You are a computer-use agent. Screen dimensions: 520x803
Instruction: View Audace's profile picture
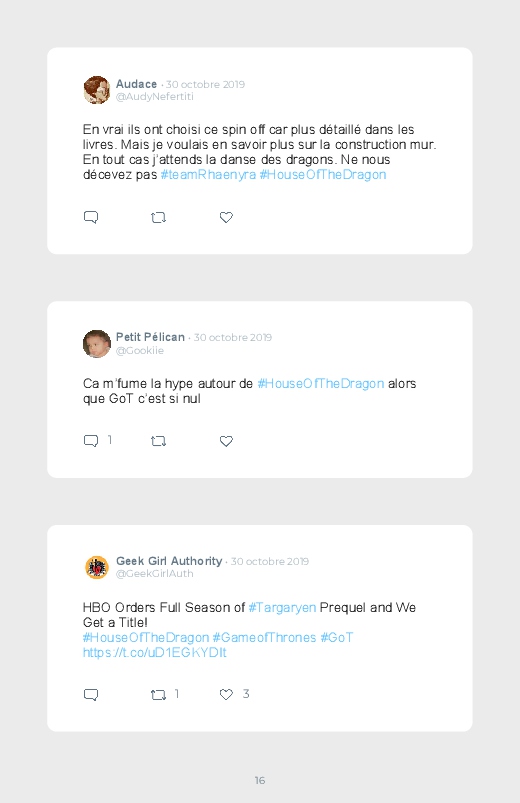click(x=97, y=90)
